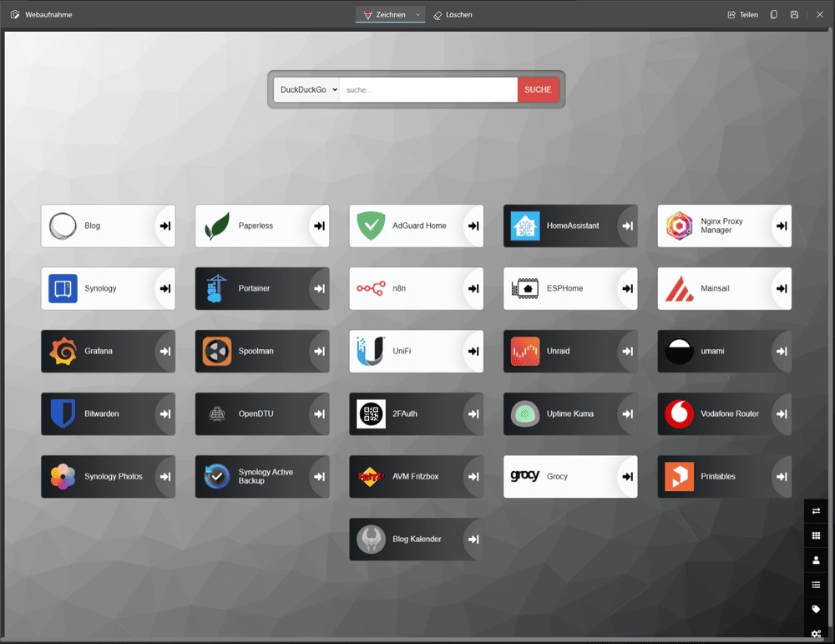This screenshot has width=835, height=644.
Task: Click the Mainsail red sail icon
Action: point(679,289)
